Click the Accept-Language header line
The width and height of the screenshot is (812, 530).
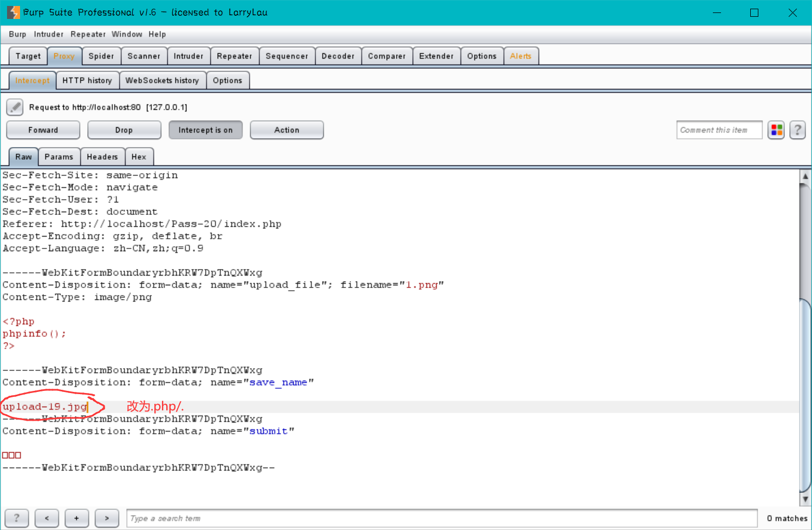pyautogui.click(x=103, y=248)
